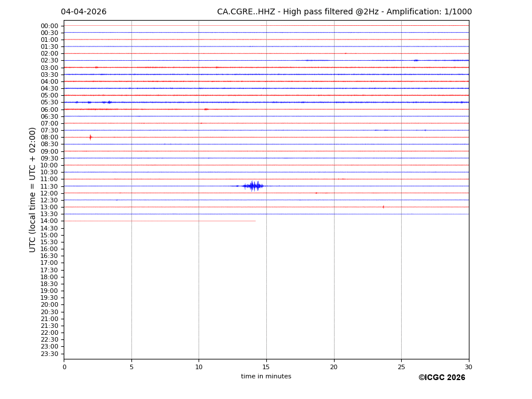The height and width of the screenshot is (399, 532).
Task: Click the 0 tick on the minutes axis
Action: click(64, 367)
